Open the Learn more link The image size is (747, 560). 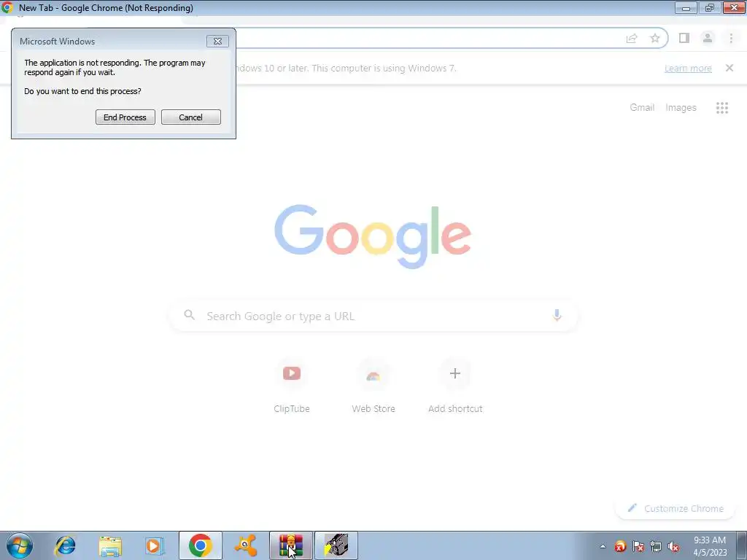pyautogui.click(x=688, y=68)
